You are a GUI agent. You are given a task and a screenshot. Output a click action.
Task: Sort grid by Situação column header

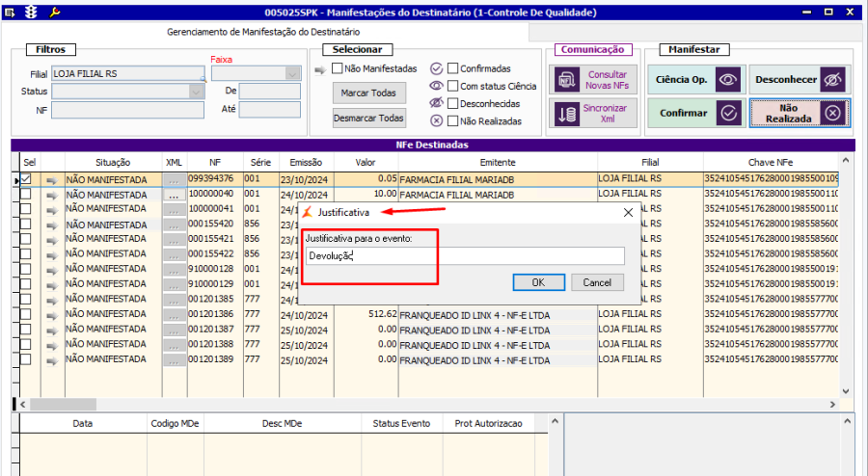(x=113, y=163)
